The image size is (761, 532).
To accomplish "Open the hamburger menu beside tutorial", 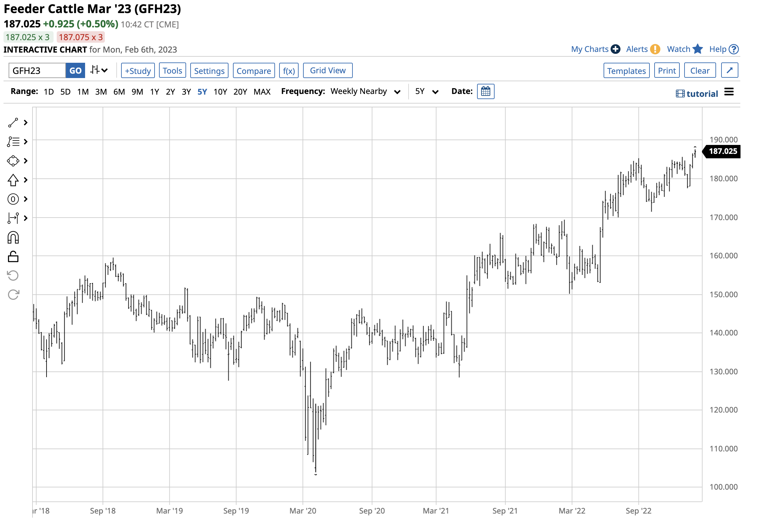I will coord(730,92).
